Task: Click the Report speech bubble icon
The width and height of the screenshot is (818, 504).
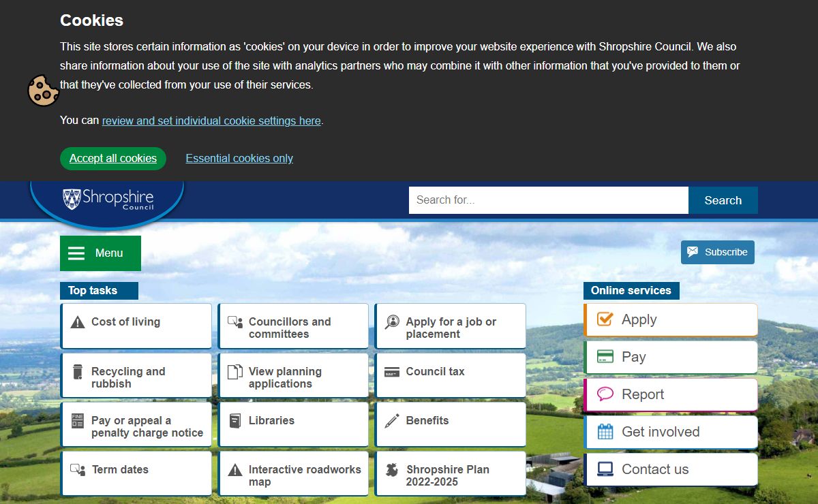Action: point(605,394)
